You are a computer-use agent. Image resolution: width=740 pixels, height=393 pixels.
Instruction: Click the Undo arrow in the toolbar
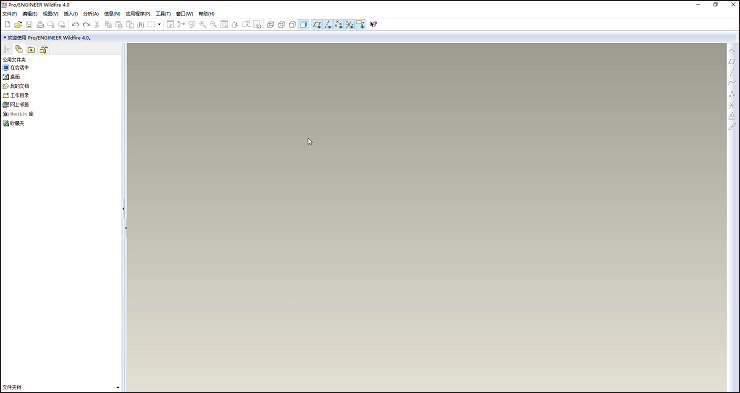(x=75, y=25)
